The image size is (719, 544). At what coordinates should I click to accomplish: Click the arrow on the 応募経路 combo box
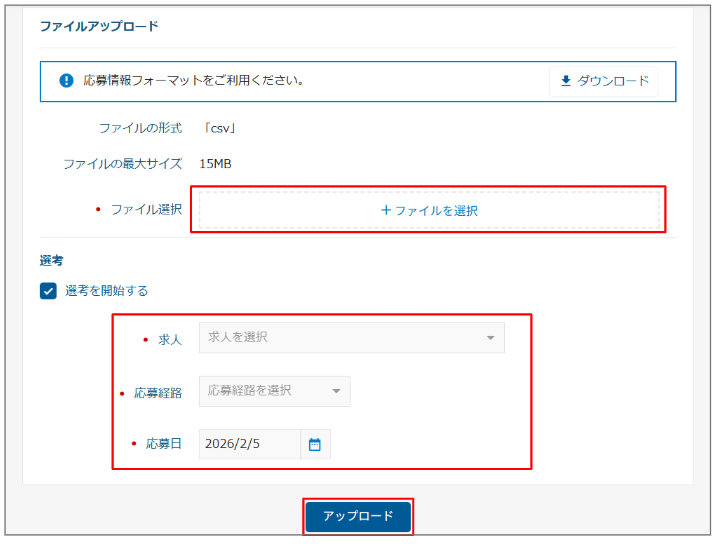pos(336,391)
